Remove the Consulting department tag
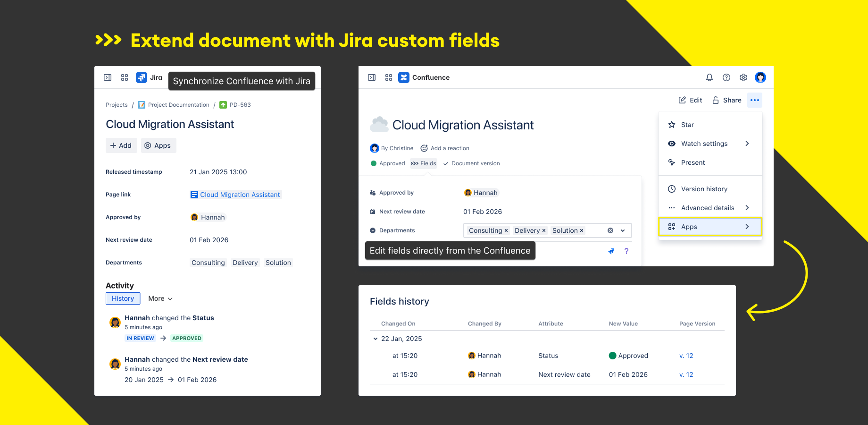868x425 pixels. [x=506, y=230]
